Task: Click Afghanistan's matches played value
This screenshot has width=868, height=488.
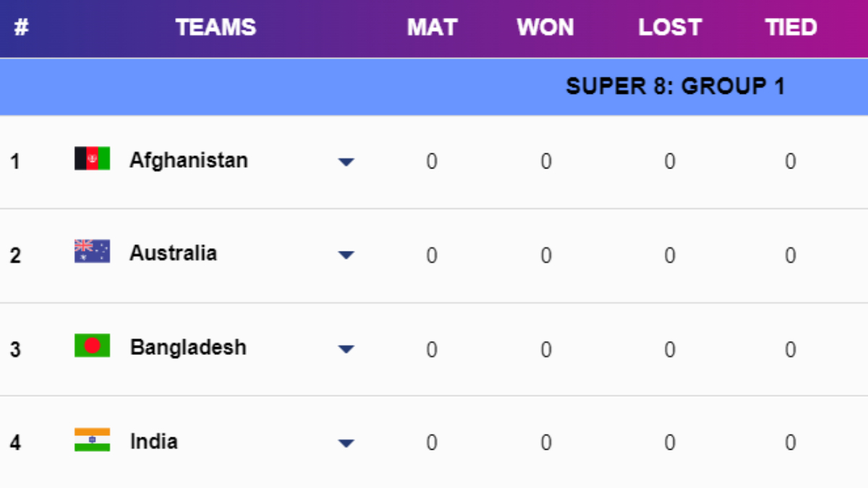Action: (432, 161)
